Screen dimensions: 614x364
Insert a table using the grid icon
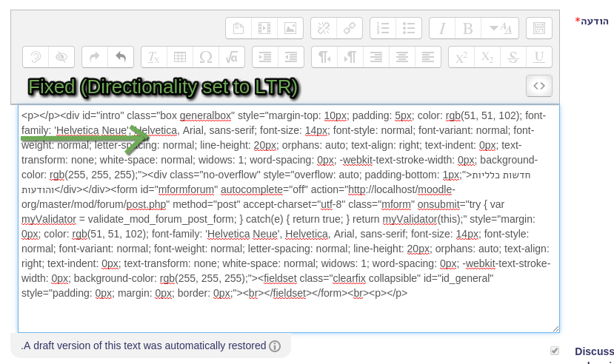coord(180,57)
